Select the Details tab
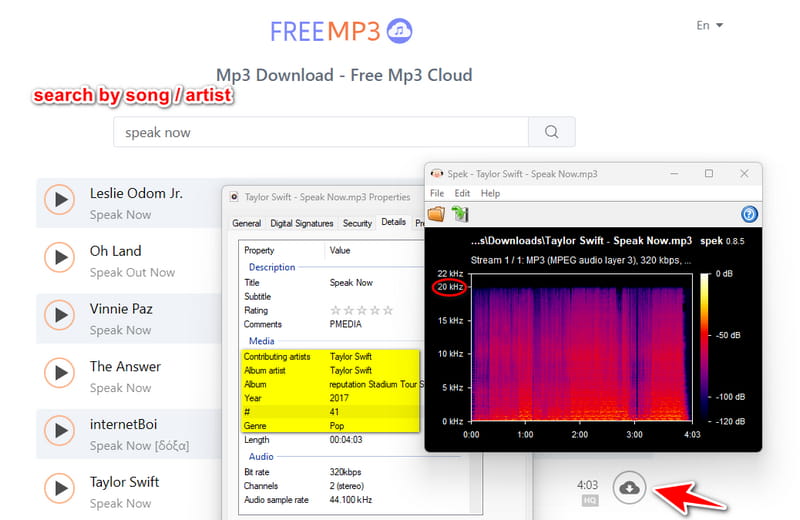The height and width of the screenshot is (520, 800). 393,222
